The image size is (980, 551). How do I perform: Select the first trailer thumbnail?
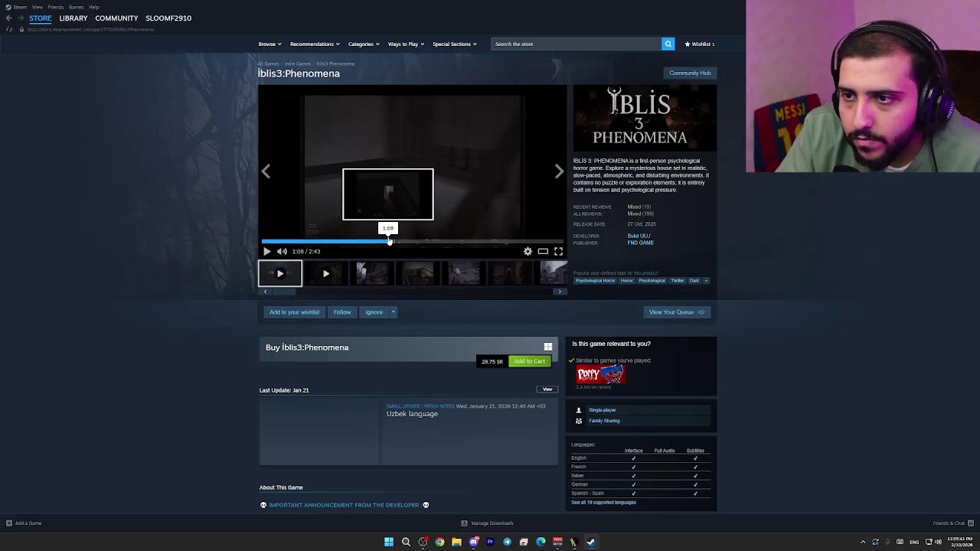point(279,273)
